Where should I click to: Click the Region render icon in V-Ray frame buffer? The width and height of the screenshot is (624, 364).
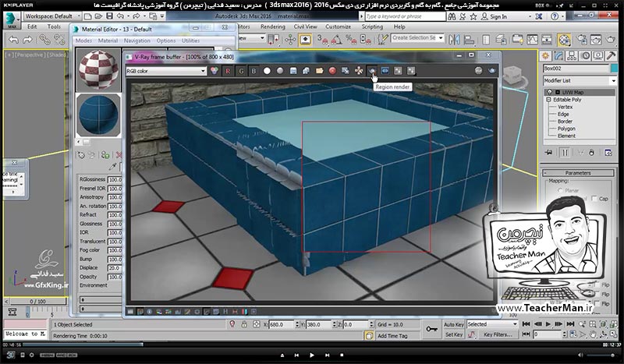pyautogui.click(x=372, y=71)
